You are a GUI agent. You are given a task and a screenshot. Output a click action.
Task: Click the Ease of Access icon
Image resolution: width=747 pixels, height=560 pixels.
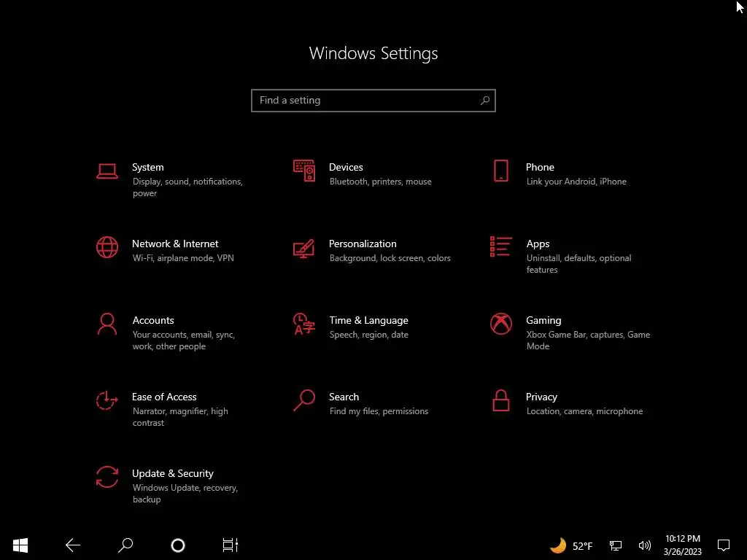[107, 400]
